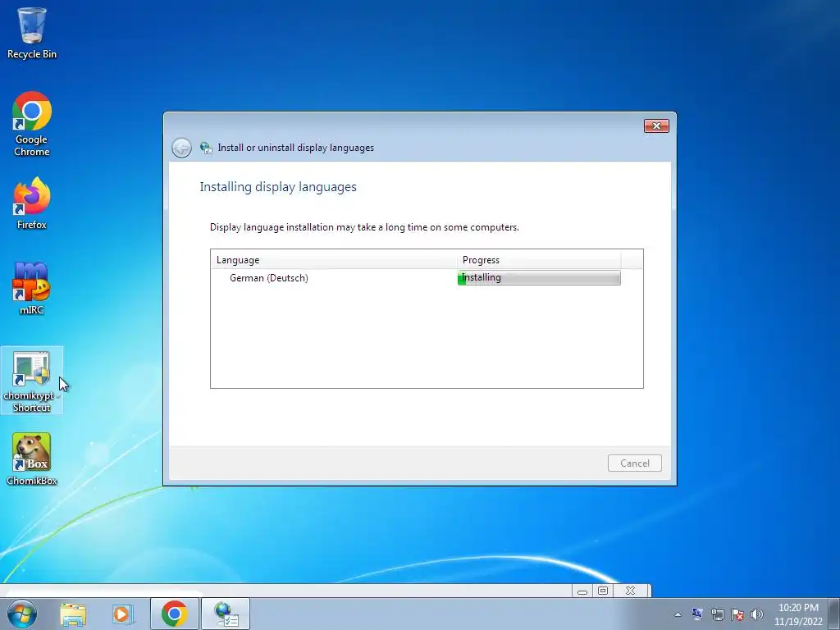Click the Installing display languages heading
Screen dimensions: 840x630
(278, 187)
